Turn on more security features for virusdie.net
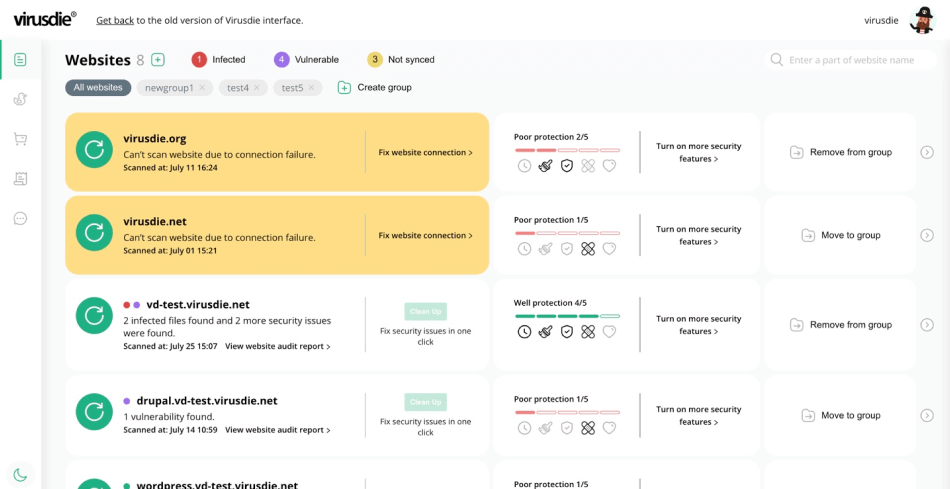950x489 pixels. click(699, 236)
